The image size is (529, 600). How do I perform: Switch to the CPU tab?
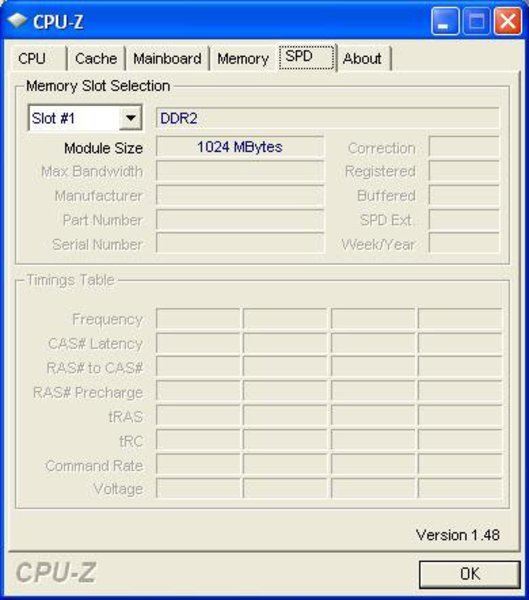[x=38, y=59]
